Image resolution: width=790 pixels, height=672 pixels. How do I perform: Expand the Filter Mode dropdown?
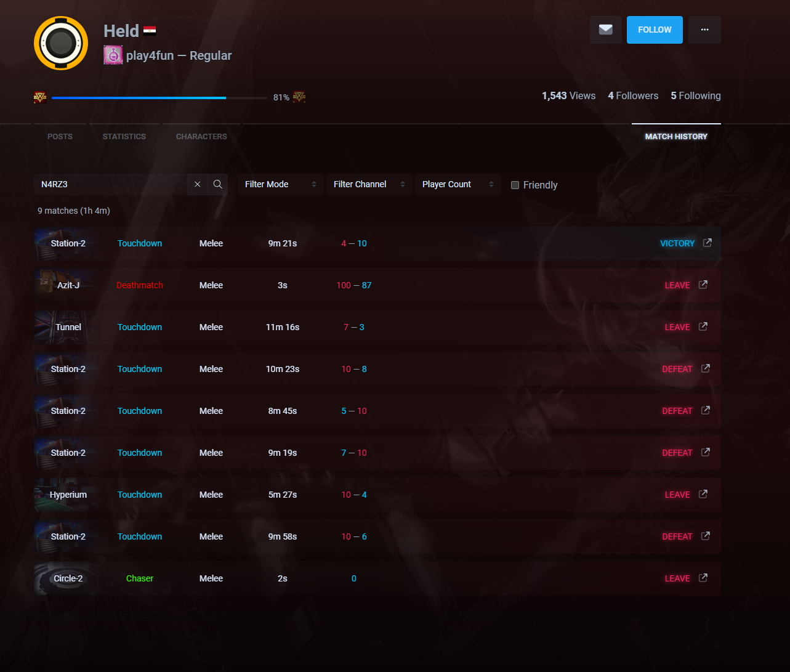click(281, 184)
